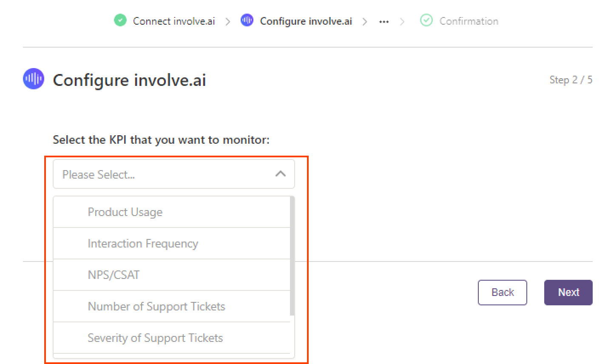This screenshot has width=608, height=364.
Task: Click the Confirmation step check icon
Action: coord(426,20)
